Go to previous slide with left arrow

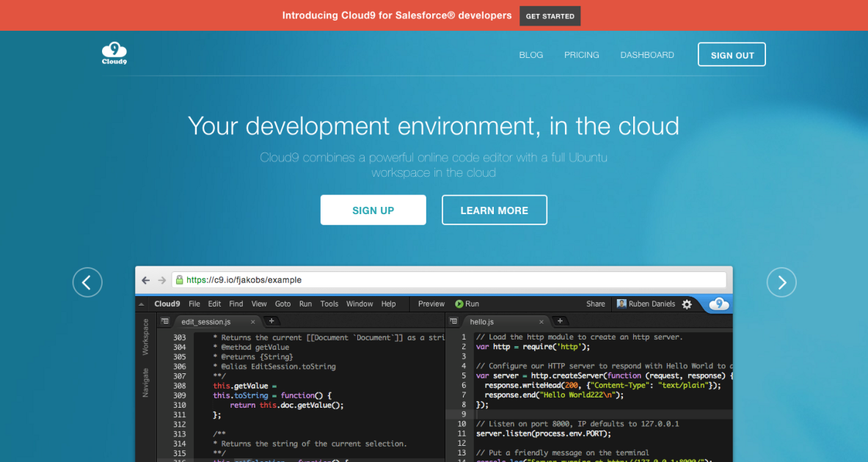[87, 282]
